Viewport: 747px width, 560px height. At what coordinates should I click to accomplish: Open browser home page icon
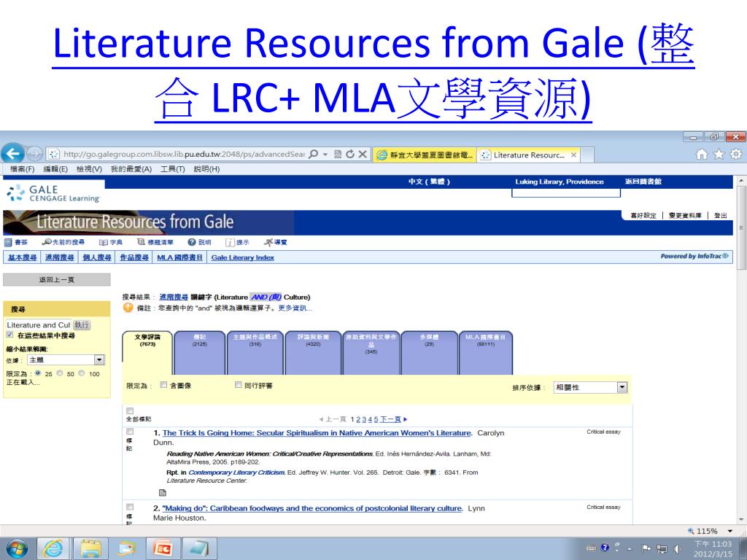pyautogui.click(x=701, y=154)
